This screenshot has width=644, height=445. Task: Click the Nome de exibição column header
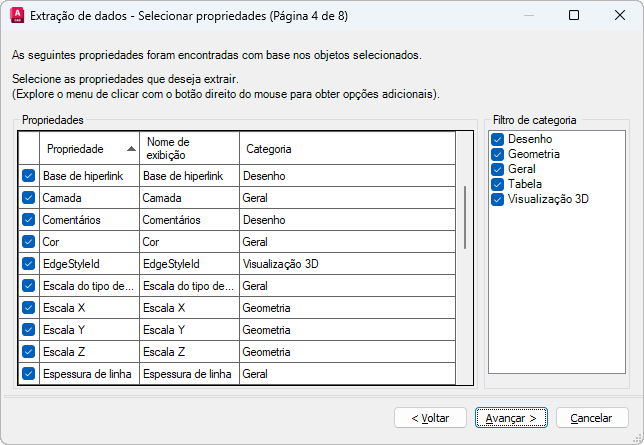pyautogui.click(x=189, y=148)
